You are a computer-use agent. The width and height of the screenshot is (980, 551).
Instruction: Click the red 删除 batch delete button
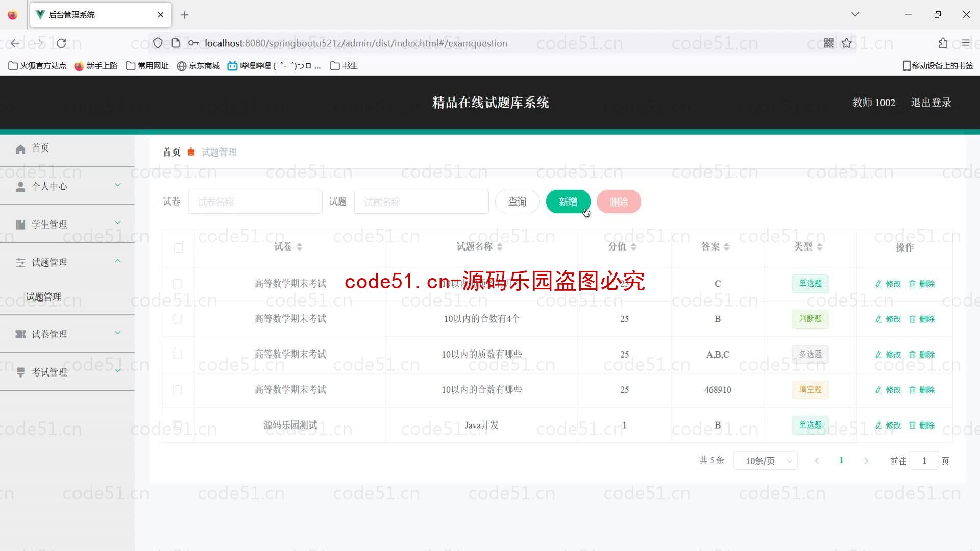[619, 202]
